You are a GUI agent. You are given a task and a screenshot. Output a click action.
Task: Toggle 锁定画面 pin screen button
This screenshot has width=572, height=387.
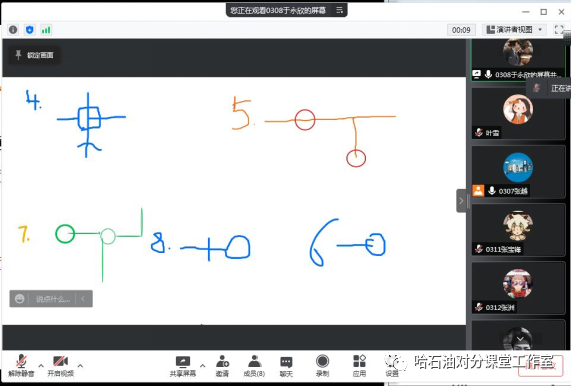[35, 55]
